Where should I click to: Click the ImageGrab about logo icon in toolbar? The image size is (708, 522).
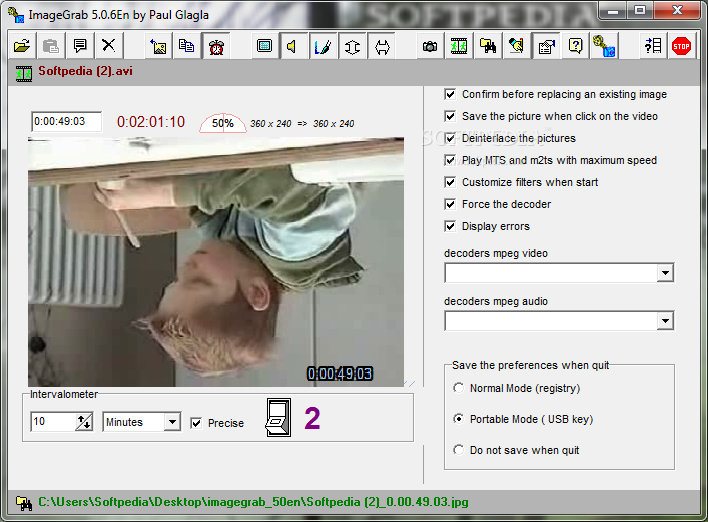pyautogui.click(x=604, y=46)
